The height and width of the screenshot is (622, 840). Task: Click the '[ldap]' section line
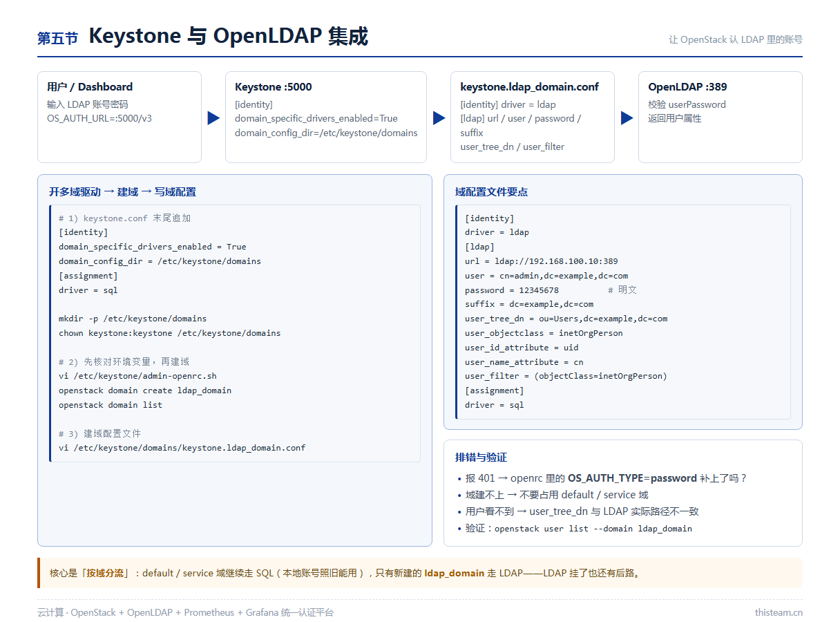click(x=479, y=247)
